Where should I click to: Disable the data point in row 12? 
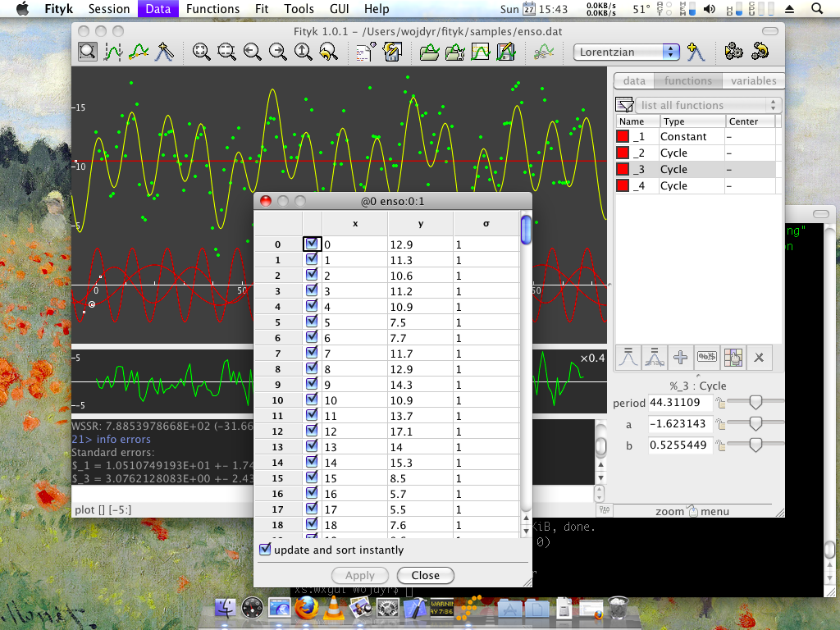pos(312,430)
